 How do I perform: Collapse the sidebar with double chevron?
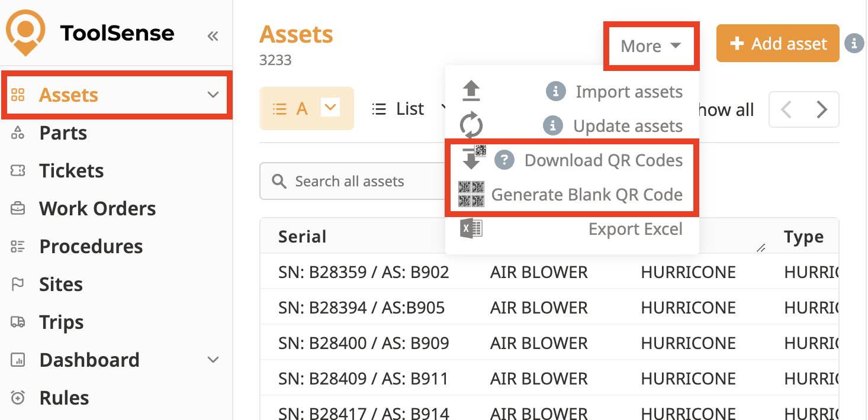213,36
